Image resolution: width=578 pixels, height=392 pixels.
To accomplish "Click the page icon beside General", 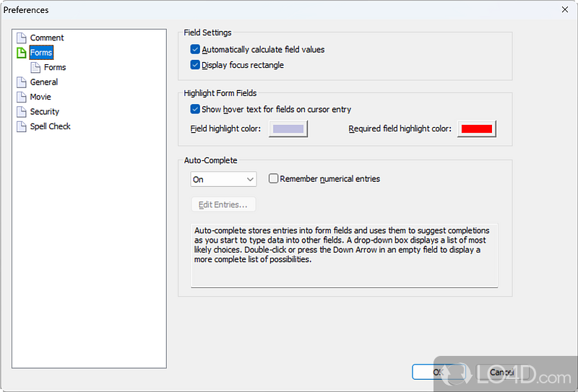I will [22, 82].
